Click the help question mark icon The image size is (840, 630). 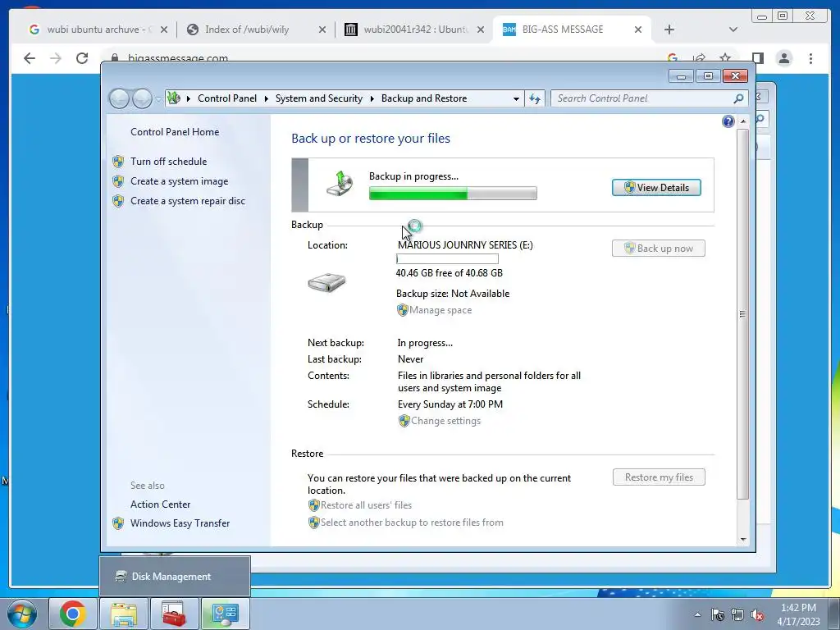tap(728, 121)
